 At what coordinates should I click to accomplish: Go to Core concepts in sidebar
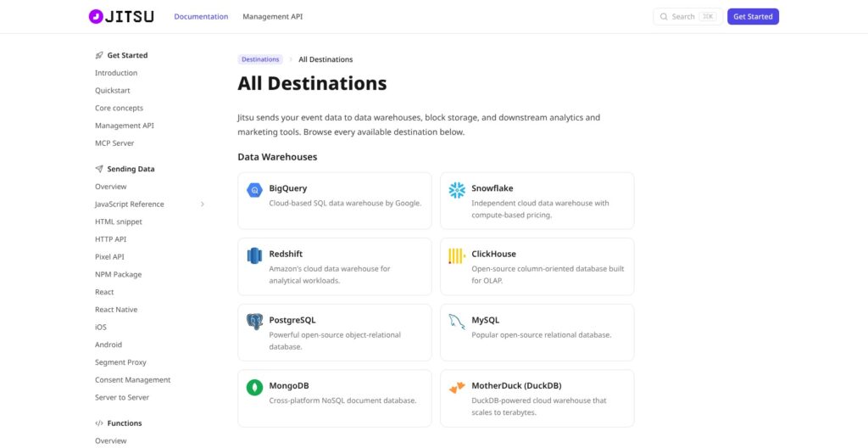(119, 108)
